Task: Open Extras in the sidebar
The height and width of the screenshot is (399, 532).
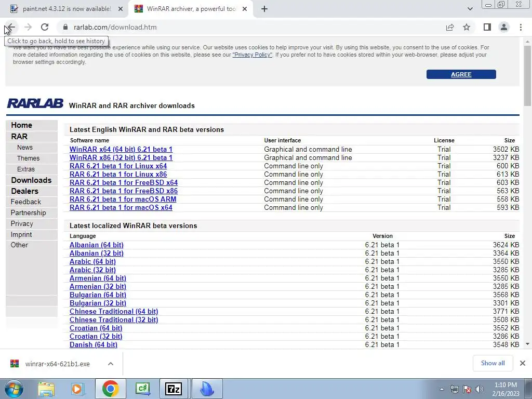Action: (26, 169)
